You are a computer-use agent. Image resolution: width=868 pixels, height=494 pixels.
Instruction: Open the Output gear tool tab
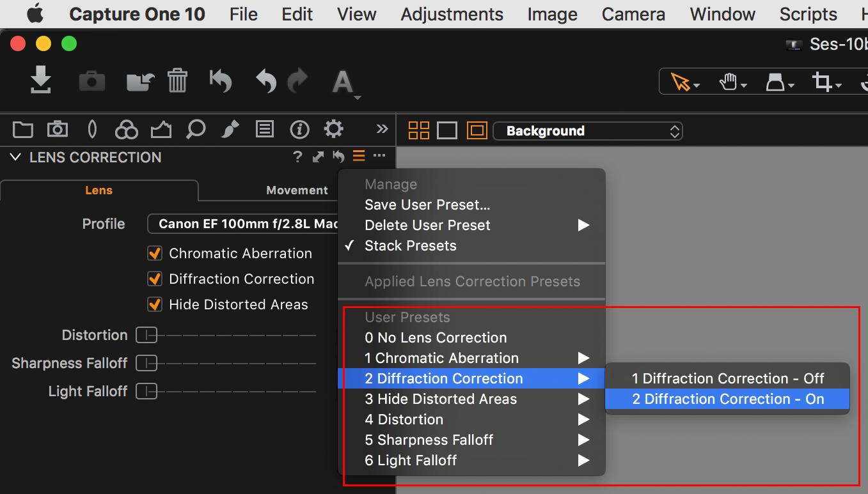(333, 130)
